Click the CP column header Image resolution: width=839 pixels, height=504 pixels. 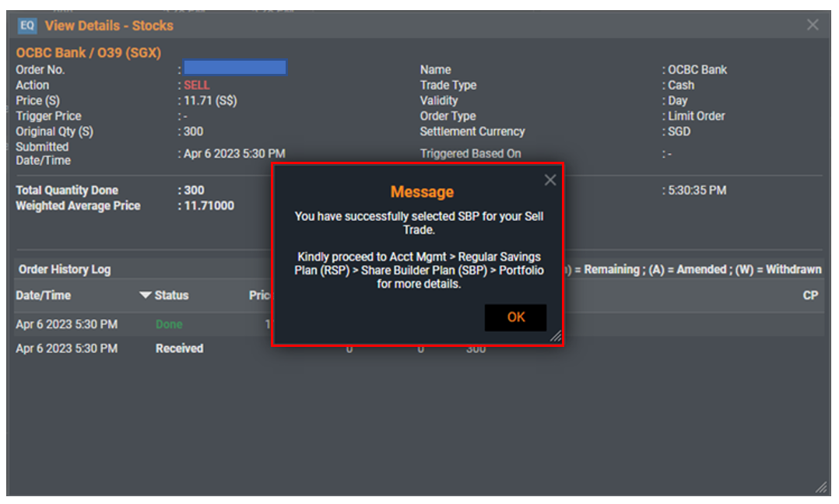[810, 296]
